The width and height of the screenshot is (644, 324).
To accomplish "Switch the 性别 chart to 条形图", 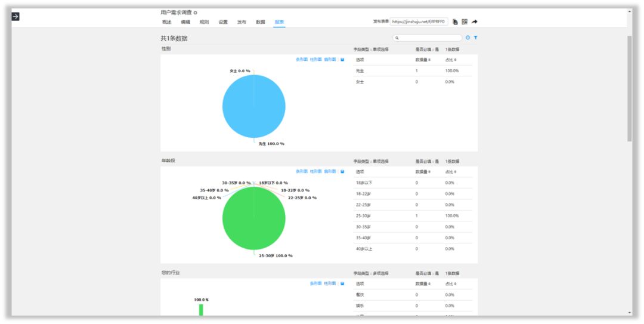I will pyautogui.click(x=302, y=60).
